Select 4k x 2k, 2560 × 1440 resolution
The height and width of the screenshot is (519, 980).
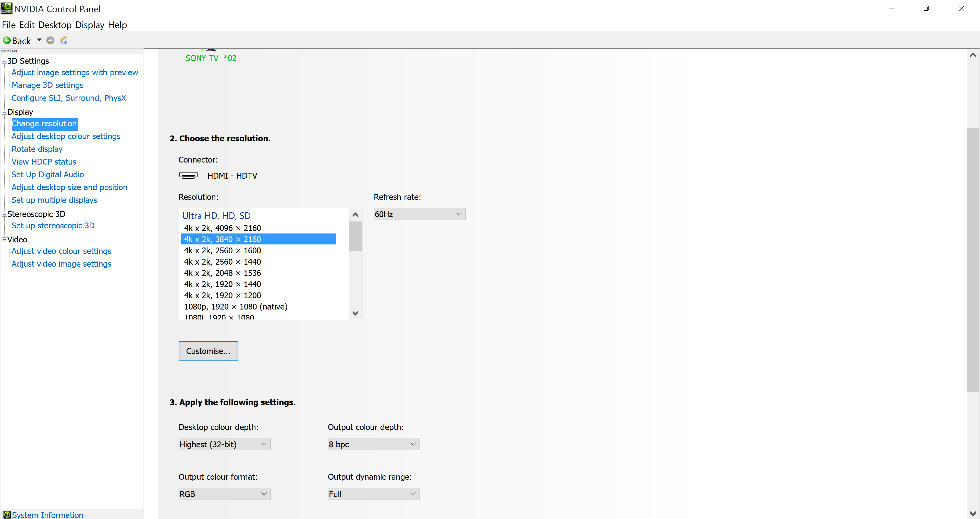223,262
